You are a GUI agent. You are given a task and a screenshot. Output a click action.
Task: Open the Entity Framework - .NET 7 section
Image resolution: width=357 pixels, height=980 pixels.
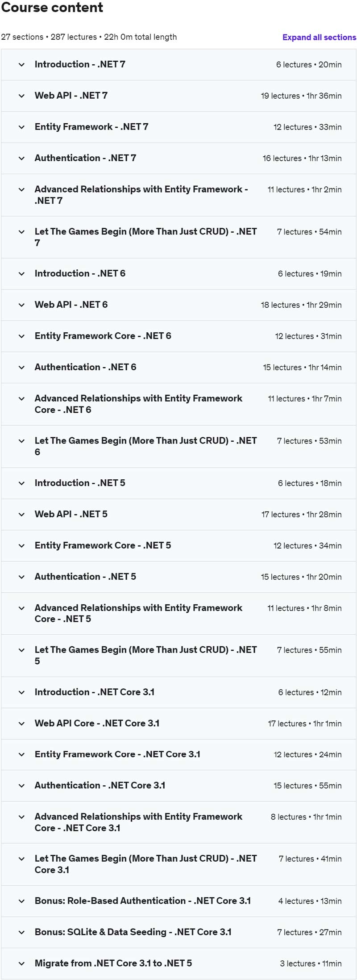coord(178,127)
